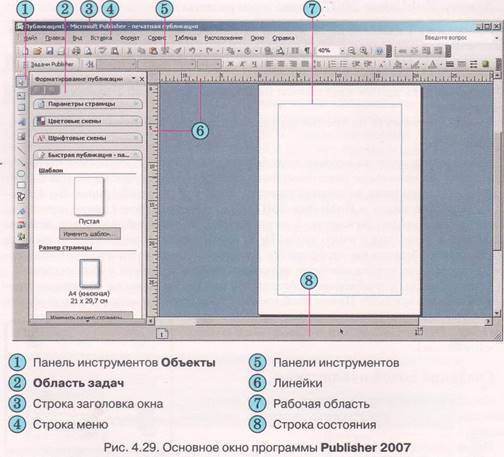
Task: Expand the Параметры страницы section
Action: [88, 104]
